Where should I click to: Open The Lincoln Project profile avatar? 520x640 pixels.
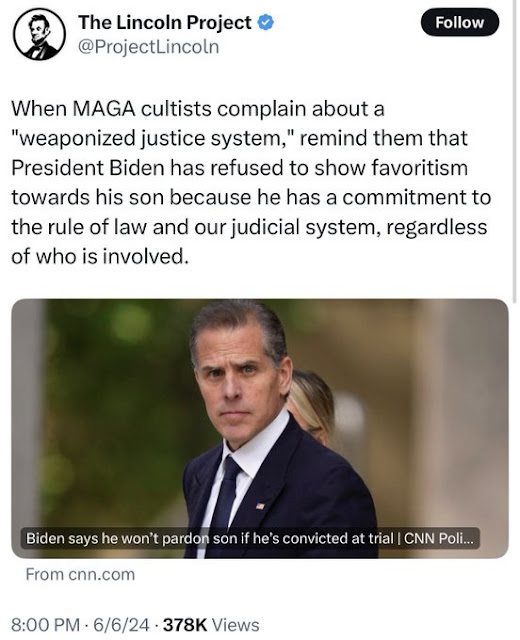coord(40,35)
